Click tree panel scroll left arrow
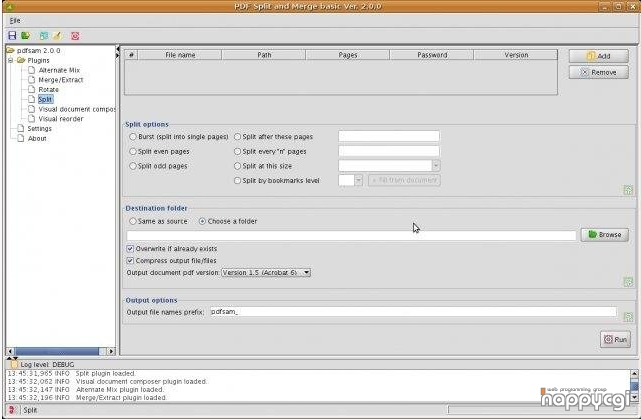Viewport: 641px width, 420px height. 10,351
